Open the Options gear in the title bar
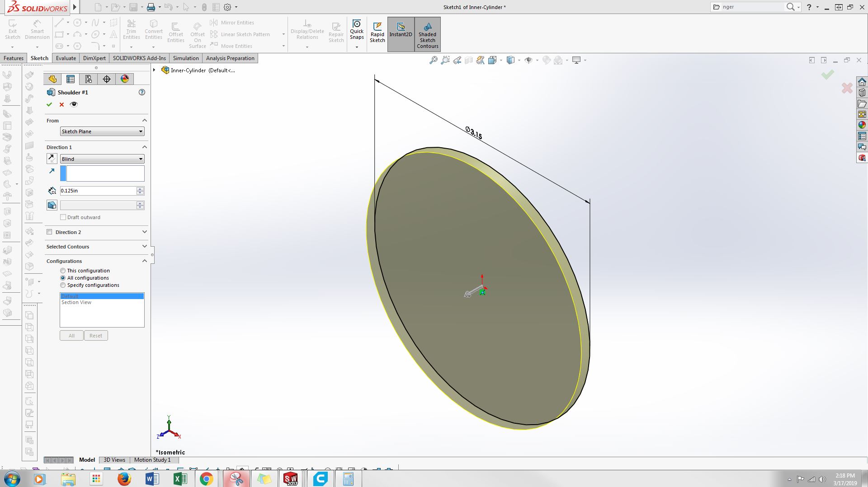The image size is (868, 487). pos(227,7)
